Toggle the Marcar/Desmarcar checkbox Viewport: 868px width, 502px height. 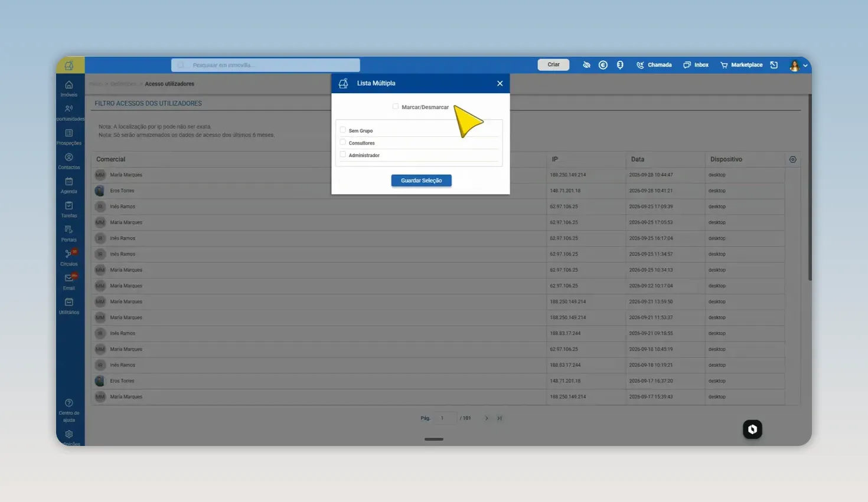coord(396,107)
